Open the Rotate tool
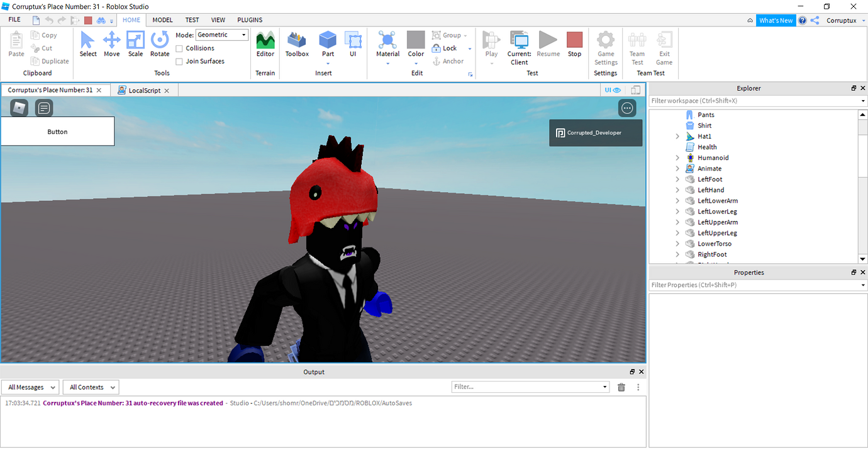 click(159, 44)
